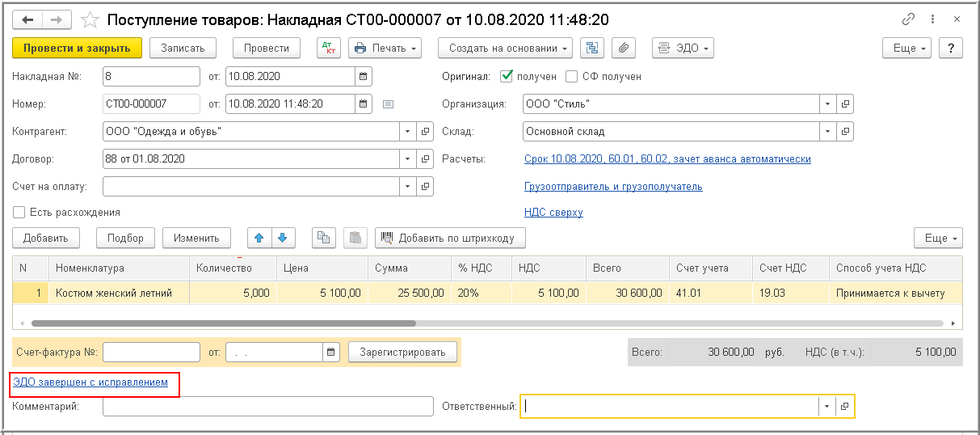Click list icon next to document date
Viewport: 980px width, 435px height.
point(388,103)
